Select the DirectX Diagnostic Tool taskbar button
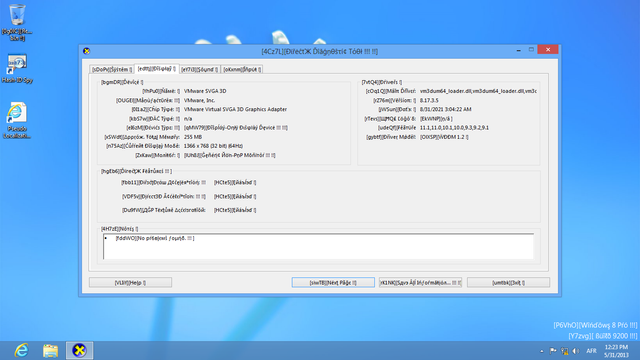Screen dimensions: 640x360 (x=80, y=351)
